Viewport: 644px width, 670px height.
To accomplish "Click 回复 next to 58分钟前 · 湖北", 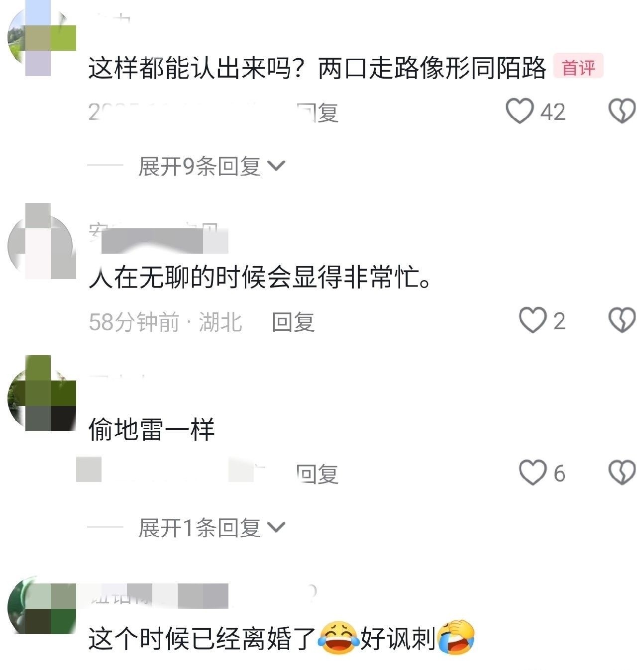I will (x=293, y=322).
